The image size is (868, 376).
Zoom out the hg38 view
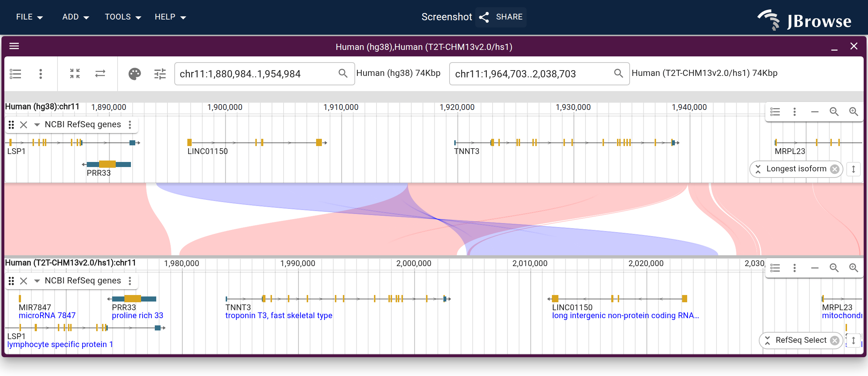834,112
